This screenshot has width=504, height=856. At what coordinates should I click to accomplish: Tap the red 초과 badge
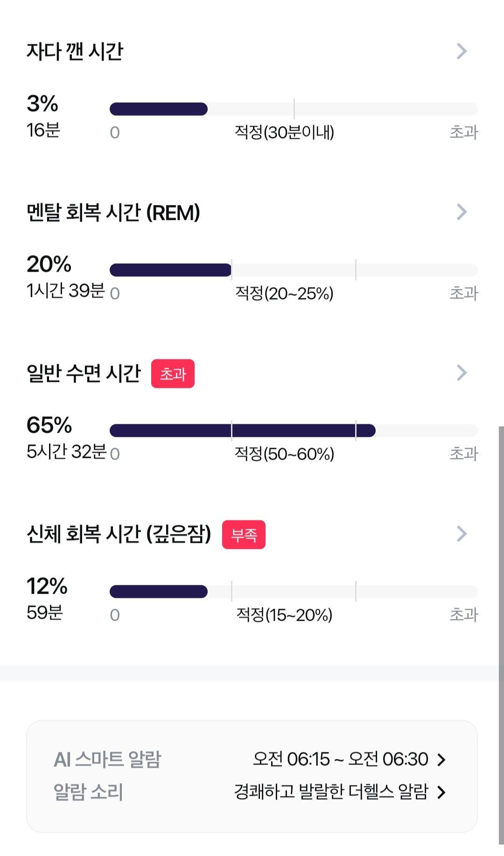tap(173, 373)
